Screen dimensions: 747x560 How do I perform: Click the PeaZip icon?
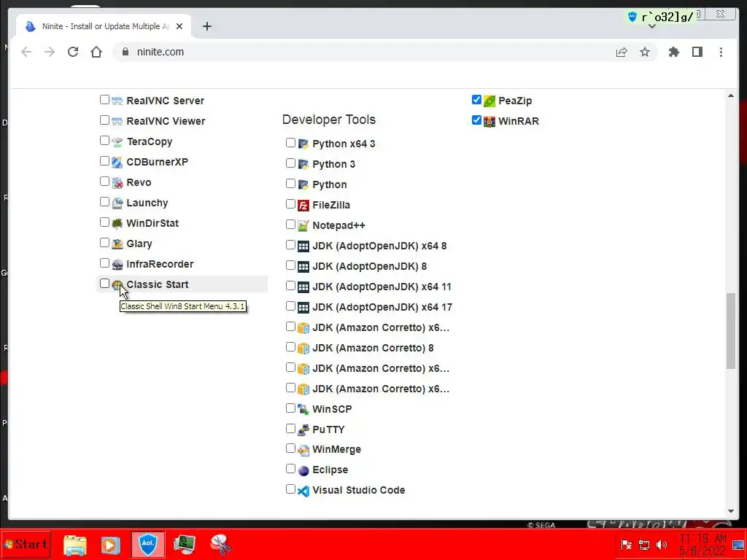coord(489,101)
